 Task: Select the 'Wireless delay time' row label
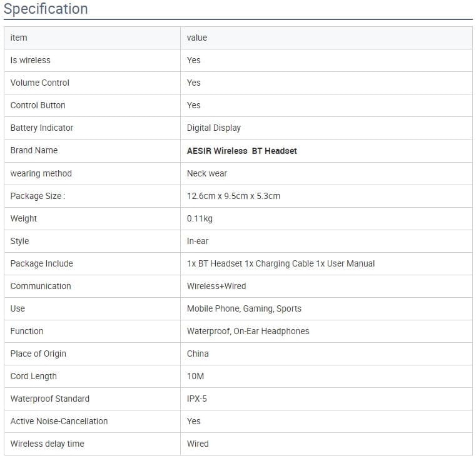coord(47,444)
